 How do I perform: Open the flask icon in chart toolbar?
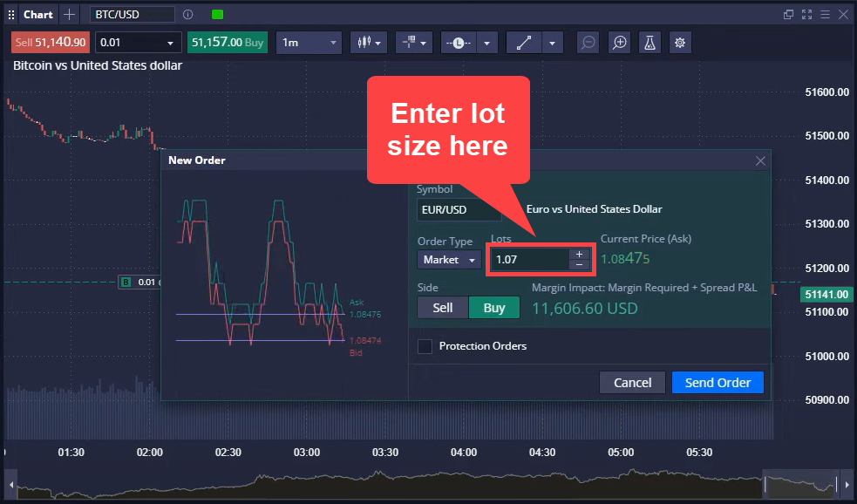click(649, 43)
